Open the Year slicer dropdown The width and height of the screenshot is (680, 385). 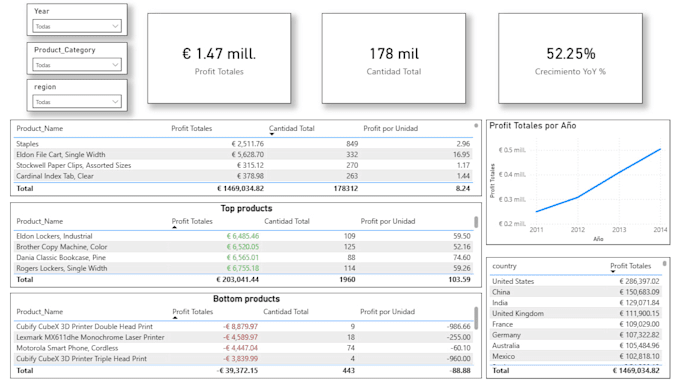[77, 26]
